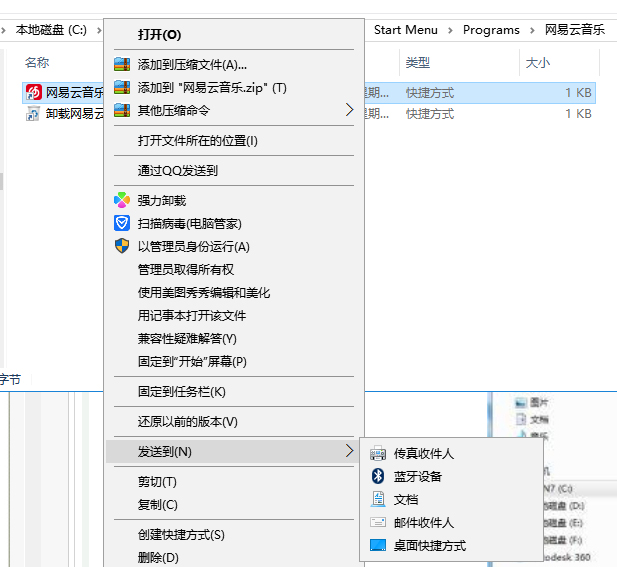The height and width of the screenshot is (567, 617).
Task: Click the colorful clover icon for 强力卸载
Action: 122,200
